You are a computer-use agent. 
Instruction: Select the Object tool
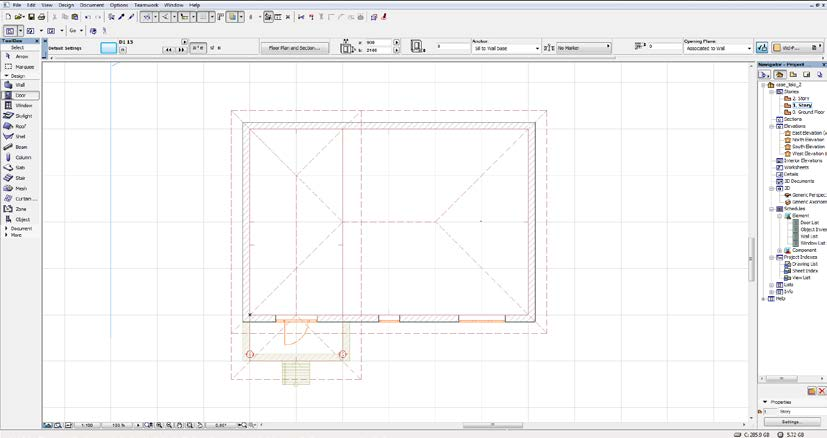pos(20,220)
